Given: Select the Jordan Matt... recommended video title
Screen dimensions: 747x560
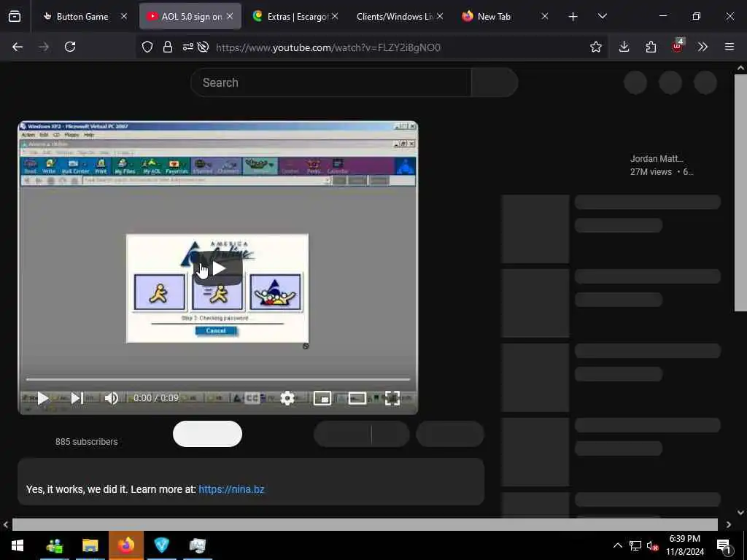Looking at the screenshot, I should [657, 158].
